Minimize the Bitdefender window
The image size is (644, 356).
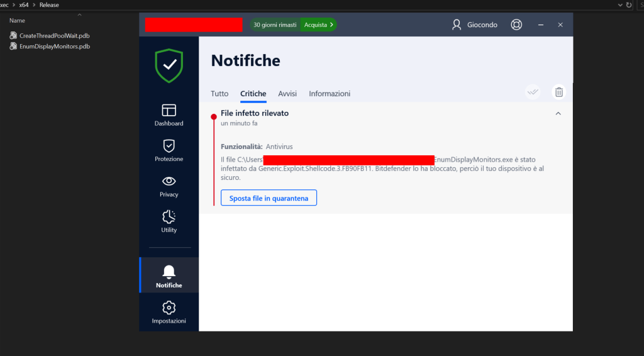(x=540, y=25)
